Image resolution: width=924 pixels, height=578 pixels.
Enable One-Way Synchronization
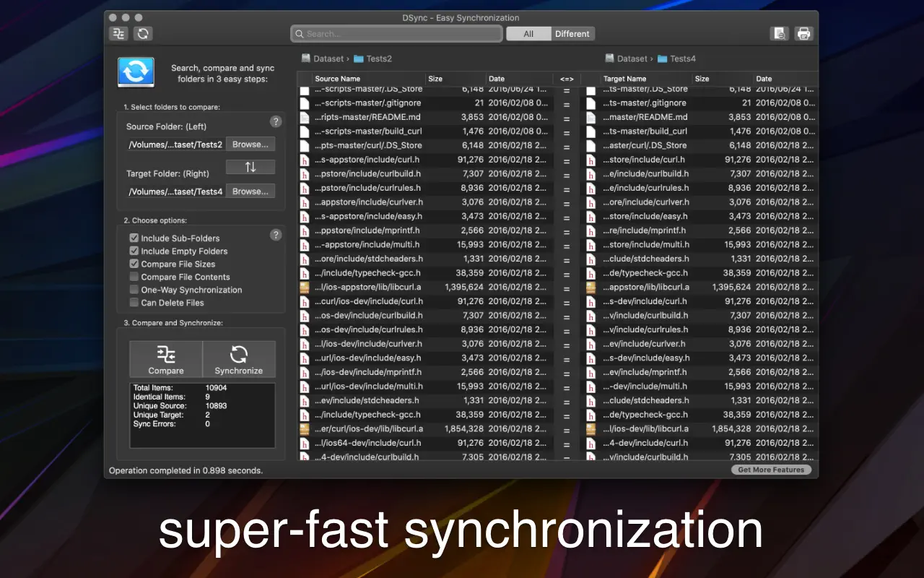(x=134, y=290)
